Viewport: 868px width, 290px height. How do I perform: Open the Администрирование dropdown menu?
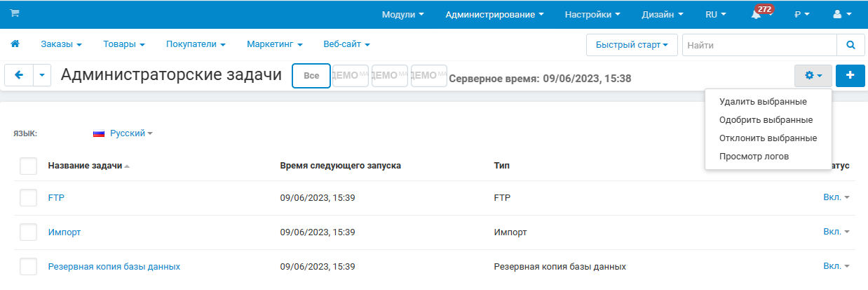point(494,14)
